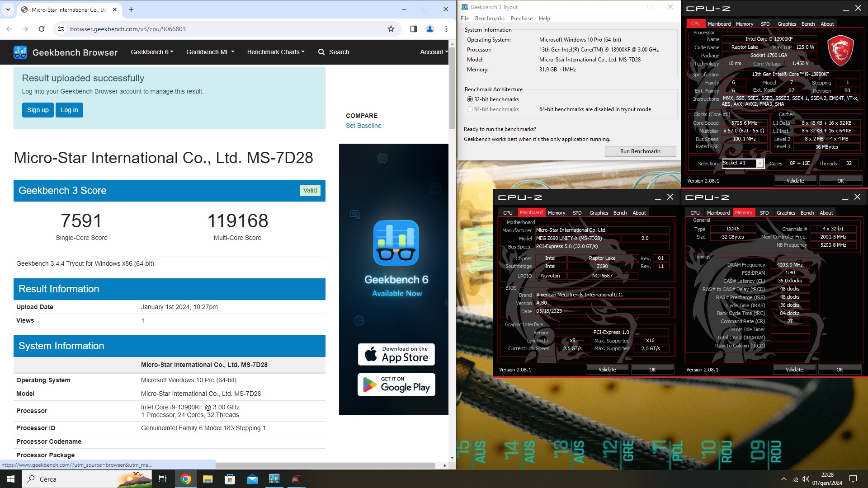This screenshot has width=868, height=488.
Task: Open the Socket #1 selection dropdown
Action: (743, 164)
